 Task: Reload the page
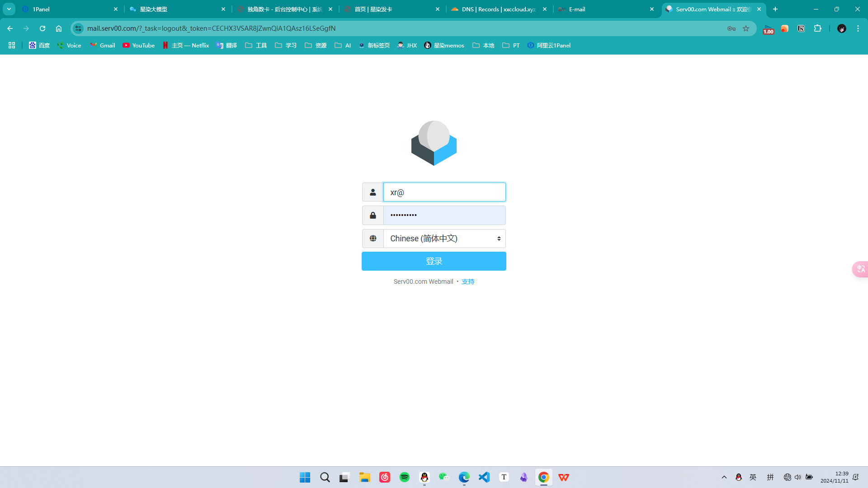click(x=42, y=28)
